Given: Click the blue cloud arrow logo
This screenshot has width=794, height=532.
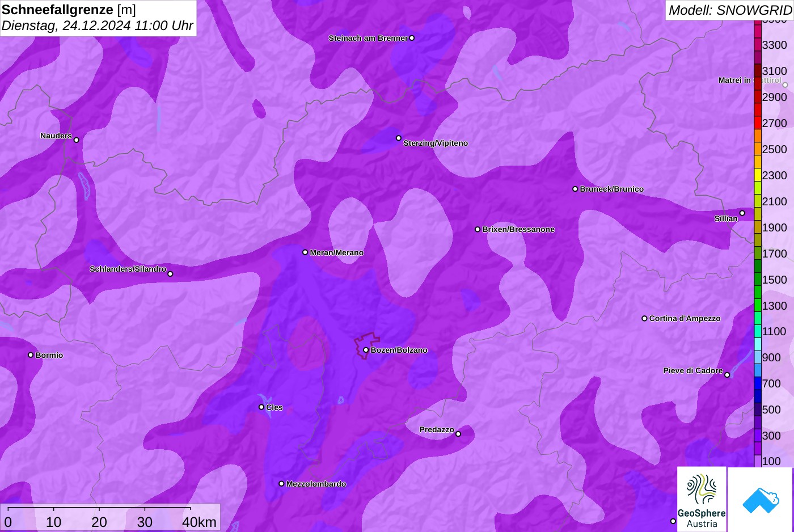Looking at the screenshot, I should pos(761,500).
